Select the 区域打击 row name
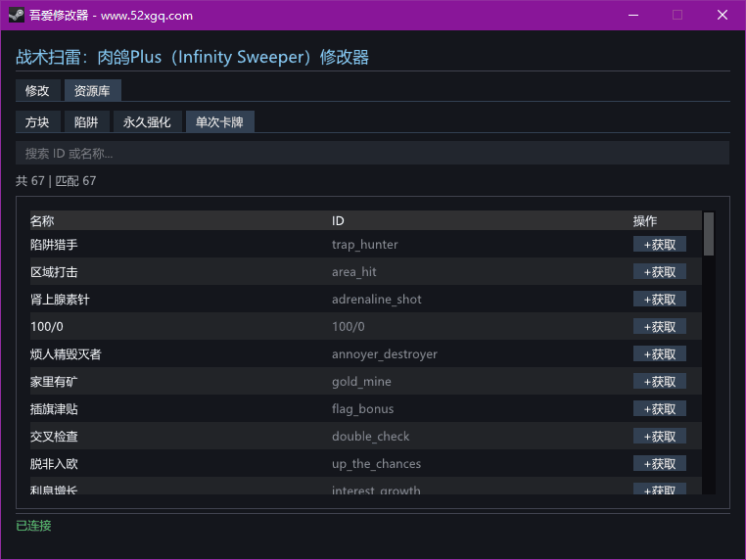Viewport: 746px width, 560px height. [x=54, y=272]
